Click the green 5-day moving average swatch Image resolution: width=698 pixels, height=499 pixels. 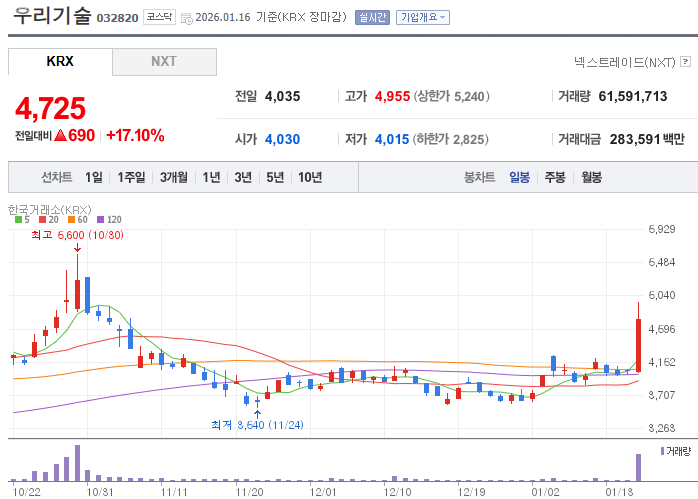click(18, 219)
